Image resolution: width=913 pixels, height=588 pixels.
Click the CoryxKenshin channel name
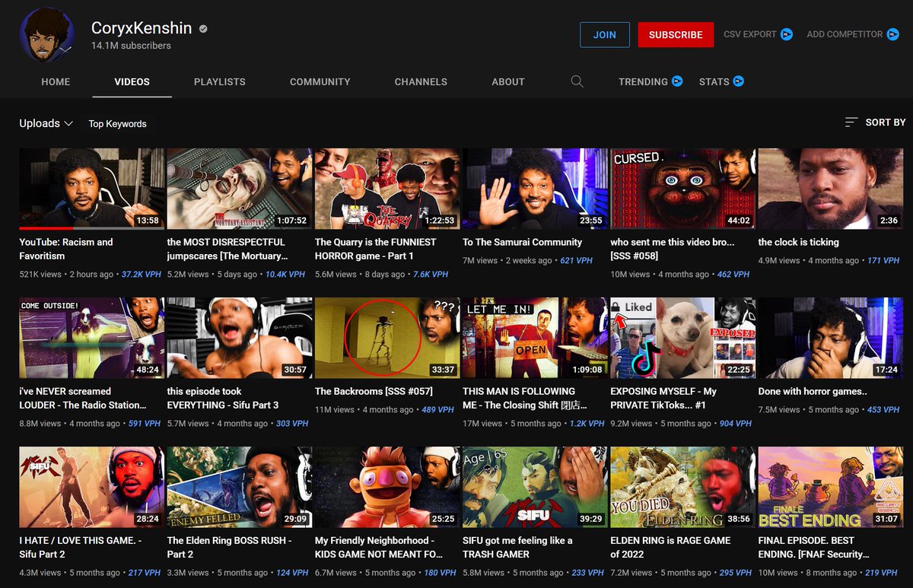(142, 28)
